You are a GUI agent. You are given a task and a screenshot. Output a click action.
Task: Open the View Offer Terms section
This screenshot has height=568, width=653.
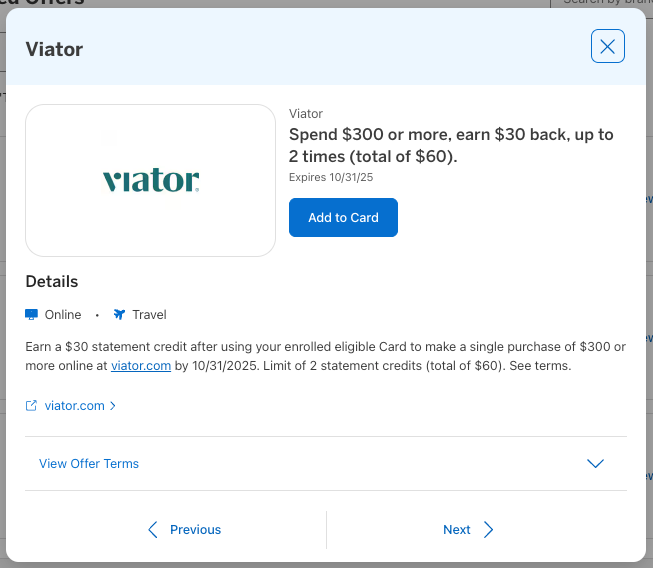click(x=89, y=464)
